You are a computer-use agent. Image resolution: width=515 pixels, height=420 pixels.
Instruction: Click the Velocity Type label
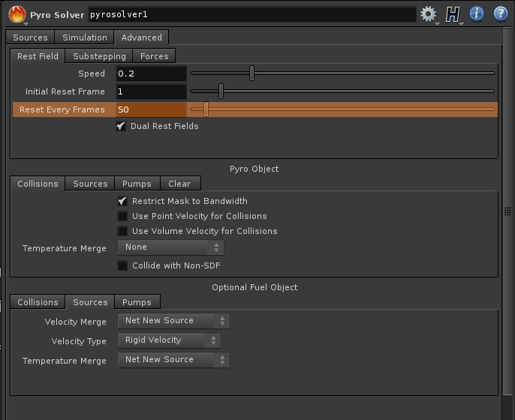click(x=79, y=341)
